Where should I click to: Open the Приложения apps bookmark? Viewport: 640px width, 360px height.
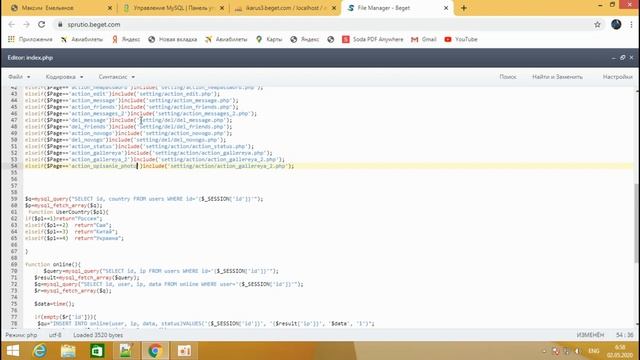coord(30,39)
